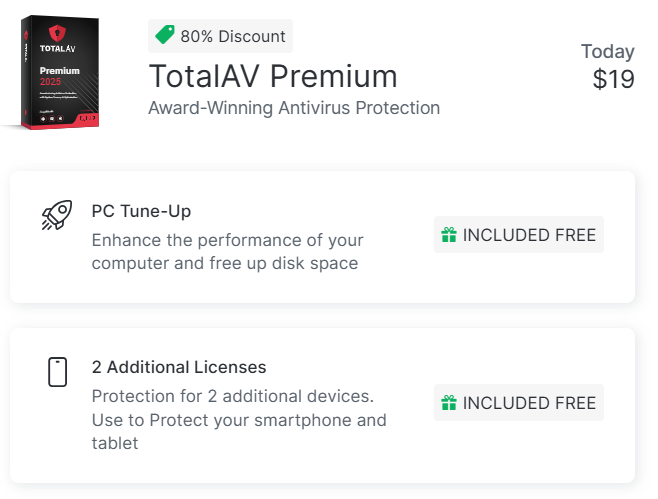Click INCLUDED FREE label for Additional Licenses
Viewport: 658px width, 499px height.
(529, 403)
